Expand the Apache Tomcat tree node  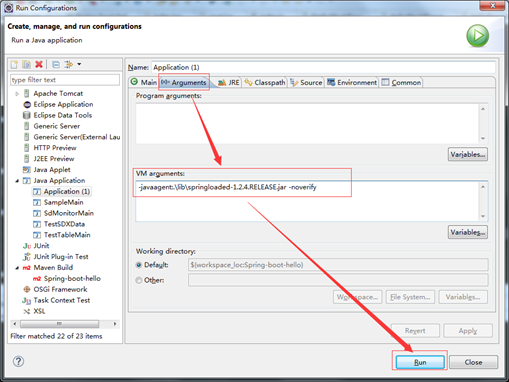[x=17, y=94]
